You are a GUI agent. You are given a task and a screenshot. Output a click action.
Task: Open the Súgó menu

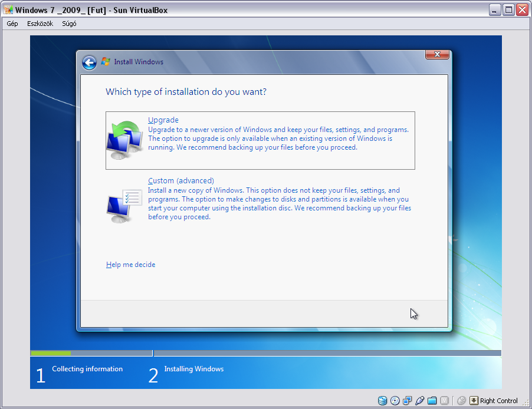pyautogui.click(x=69, y=24)
